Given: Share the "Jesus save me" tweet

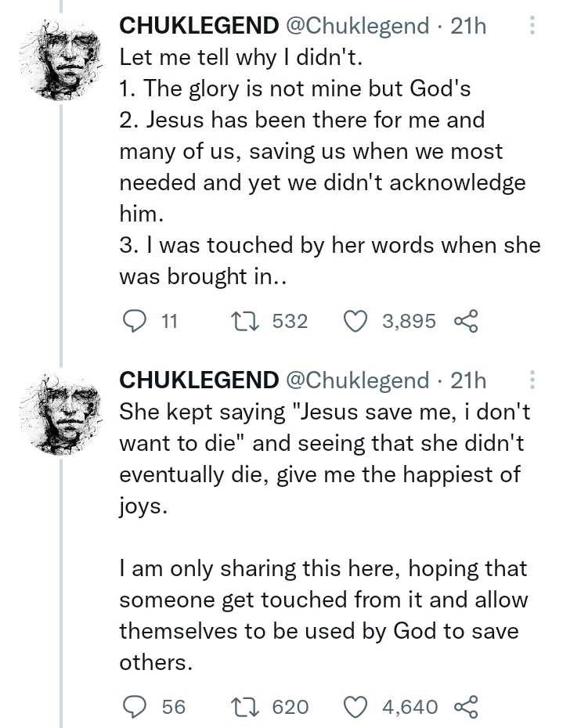Looking at the screenshot, I should click(x=465, y=707).
